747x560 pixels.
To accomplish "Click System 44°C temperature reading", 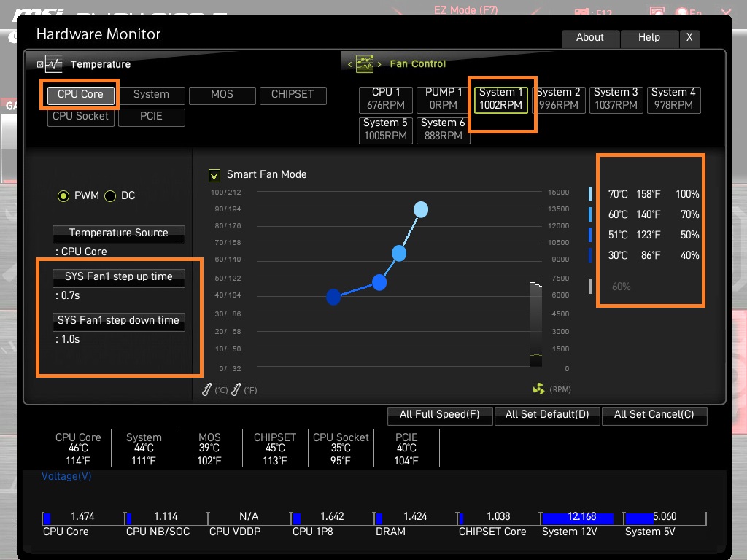I will (x=144, y=448).
